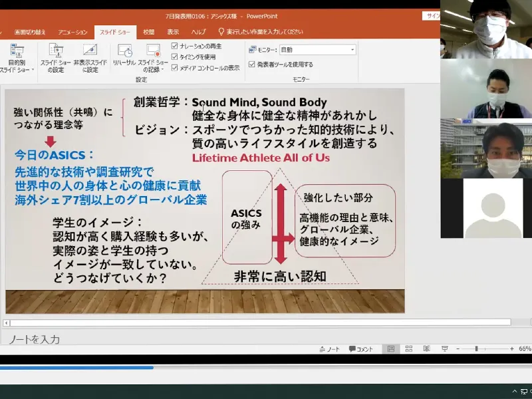Open Comments (コメント) from status bar

coord(361,348)
